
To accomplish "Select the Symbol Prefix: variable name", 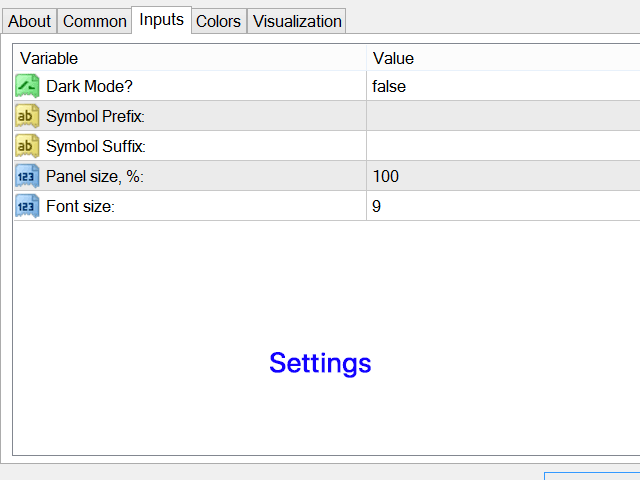I will [x=95, y=116].
